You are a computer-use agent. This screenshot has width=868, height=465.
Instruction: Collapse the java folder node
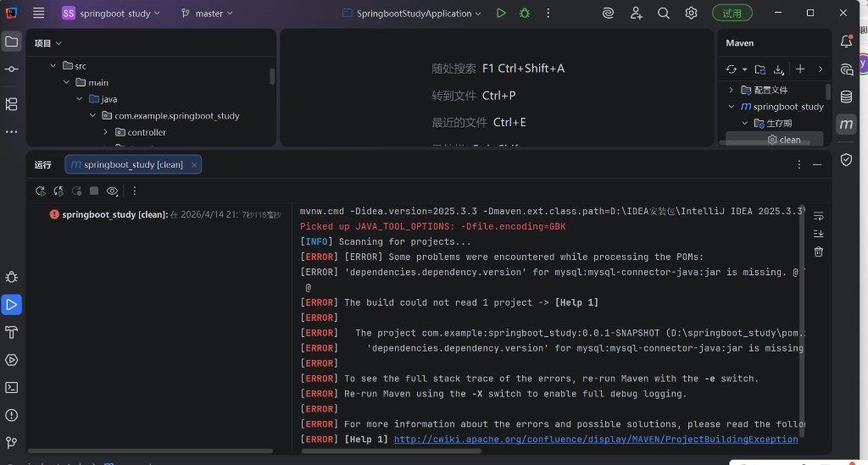(79, 99)
